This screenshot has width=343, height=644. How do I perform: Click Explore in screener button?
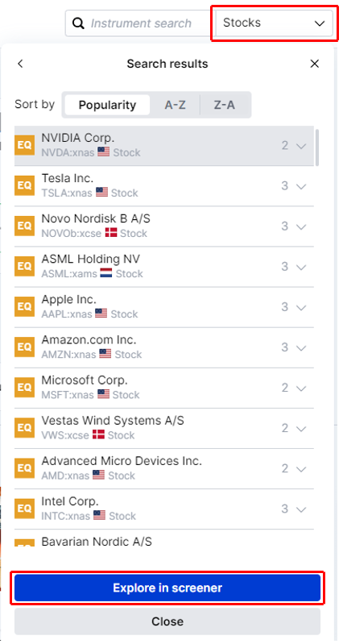coord(167,588)
